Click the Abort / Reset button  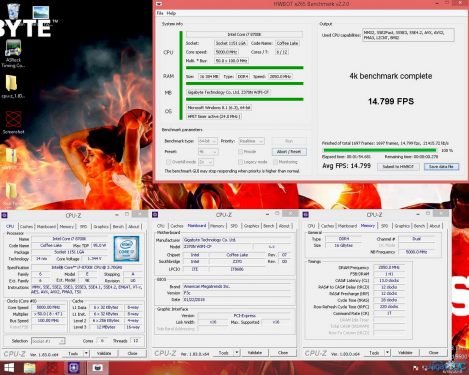289,152
